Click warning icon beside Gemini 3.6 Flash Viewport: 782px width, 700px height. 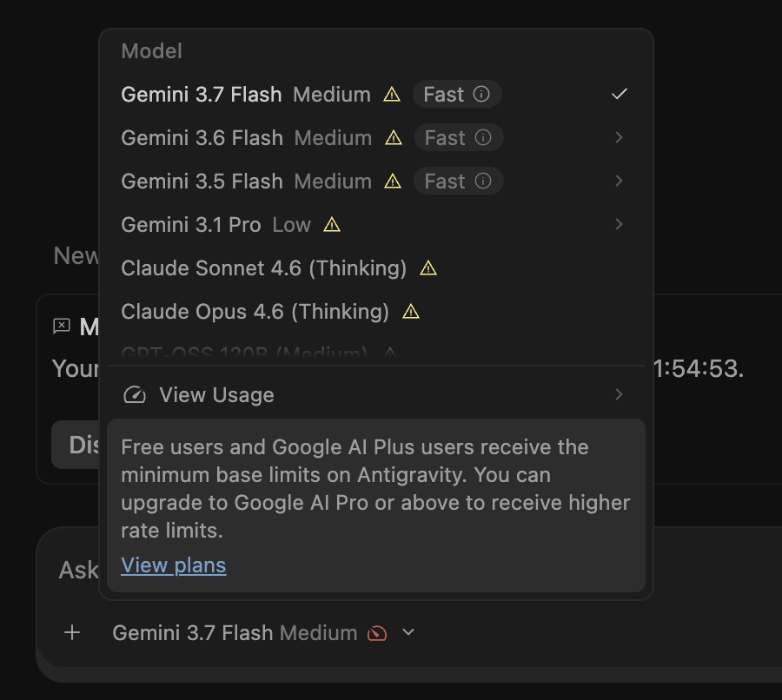pyautogui.click(x=394, y=137)
